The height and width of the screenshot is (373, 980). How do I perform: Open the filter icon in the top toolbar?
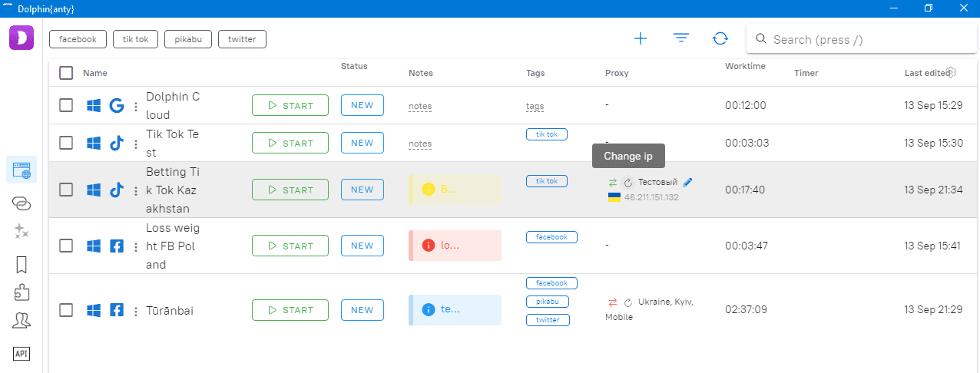tap(680, 39)
